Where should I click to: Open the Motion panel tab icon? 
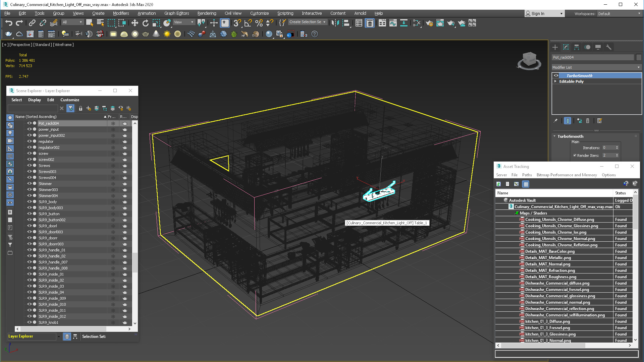coord(587,47)
